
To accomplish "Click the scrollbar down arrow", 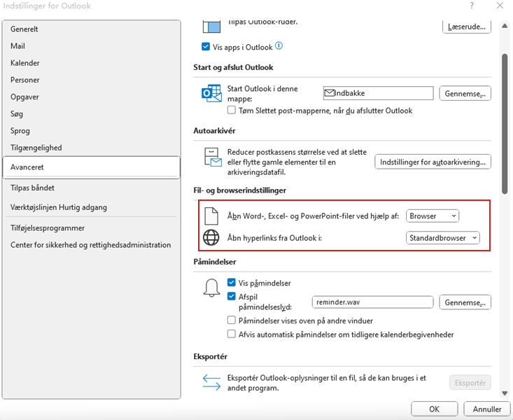I will (x=505, y=393).
